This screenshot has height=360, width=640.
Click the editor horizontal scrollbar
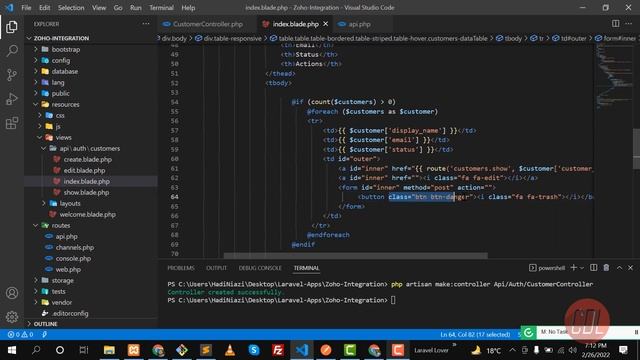click(x=355, y=256)
